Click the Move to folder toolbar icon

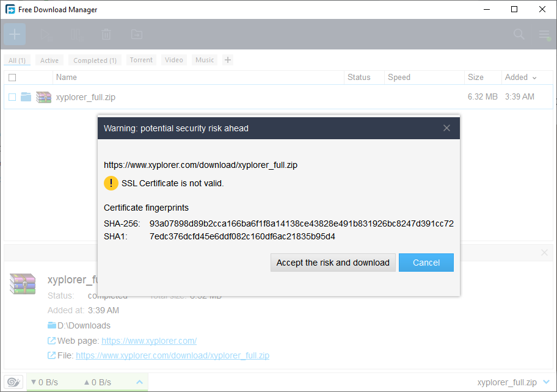pyautogui.click(x=136, y=35)
